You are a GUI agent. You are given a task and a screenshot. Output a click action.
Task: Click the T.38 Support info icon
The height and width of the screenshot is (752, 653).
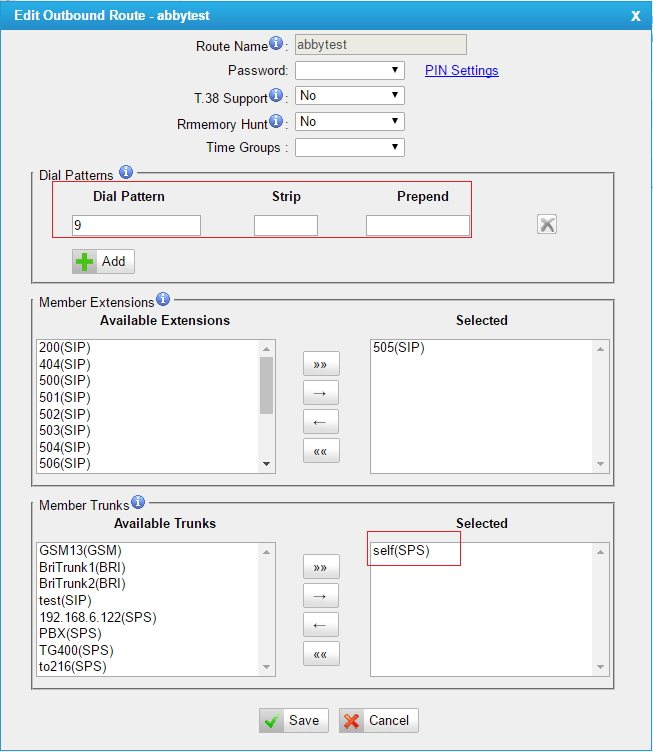point(276,95)
